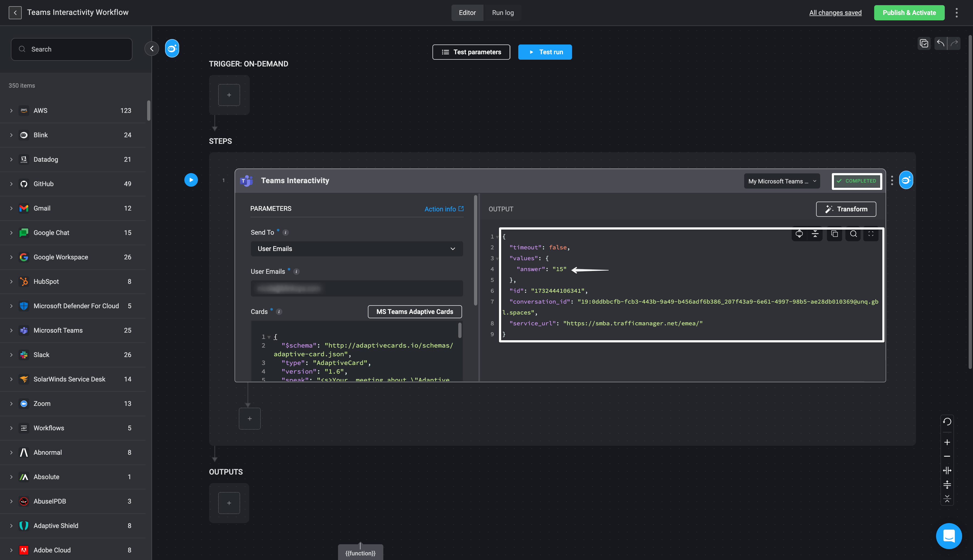Image resolution: width=973 pixels, height=560 pixels.
Task: Open the Send To dropdown showing User Emails
Action: (x=357, y=249)
